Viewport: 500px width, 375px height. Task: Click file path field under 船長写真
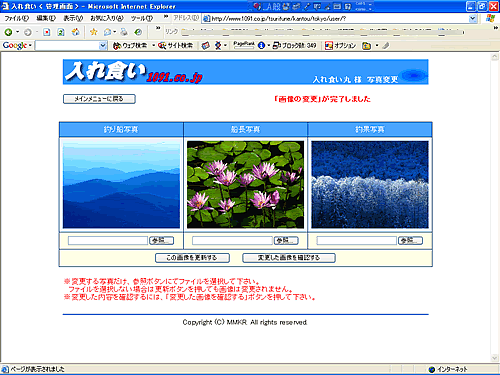coord(232,241)
